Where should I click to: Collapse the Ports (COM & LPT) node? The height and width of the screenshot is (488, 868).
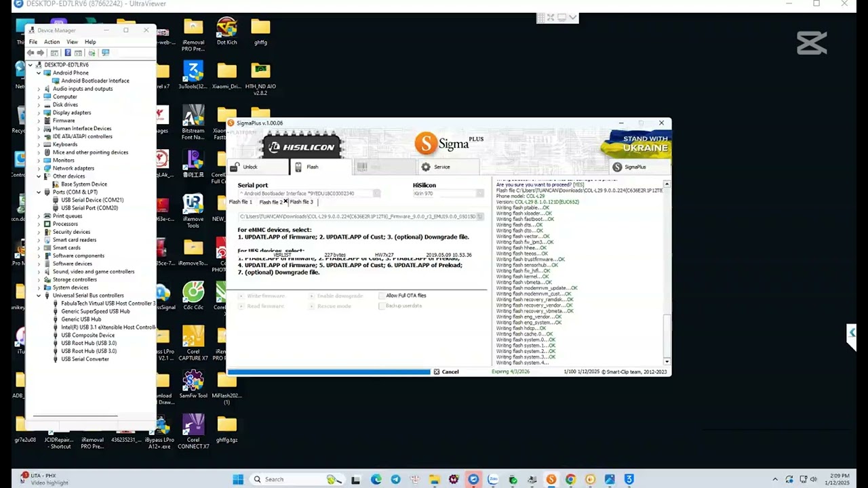[x=39, y=192]
